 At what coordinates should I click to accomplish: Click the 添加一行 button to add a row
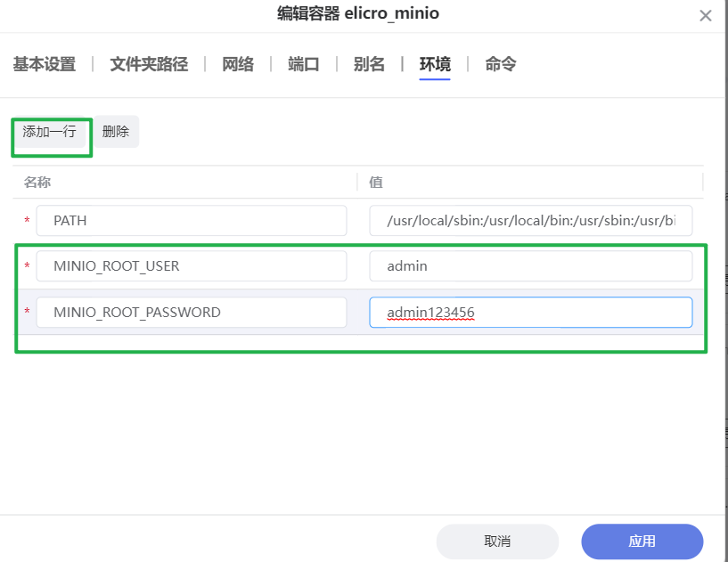[51, 131]
